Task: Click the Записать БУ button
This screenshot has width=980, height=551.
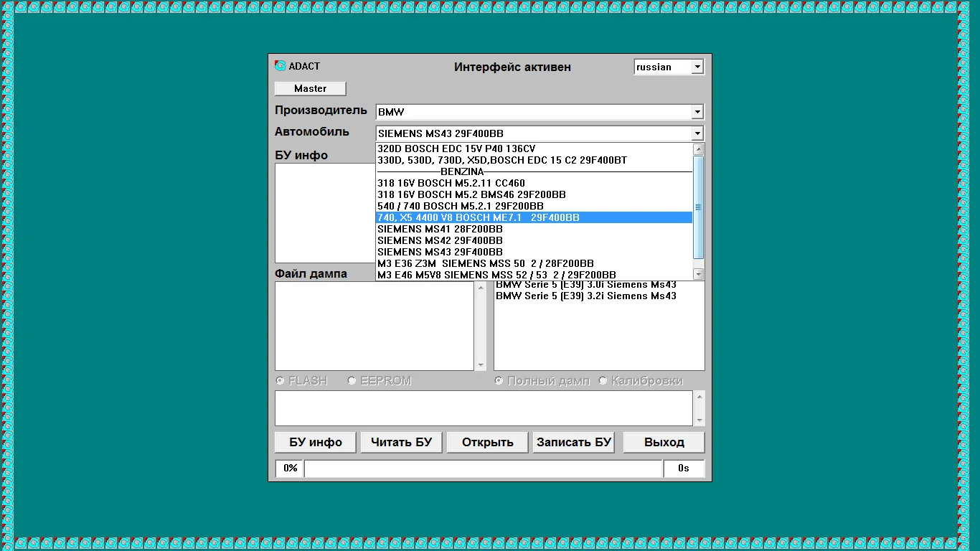Action: (x=574, y=442)
